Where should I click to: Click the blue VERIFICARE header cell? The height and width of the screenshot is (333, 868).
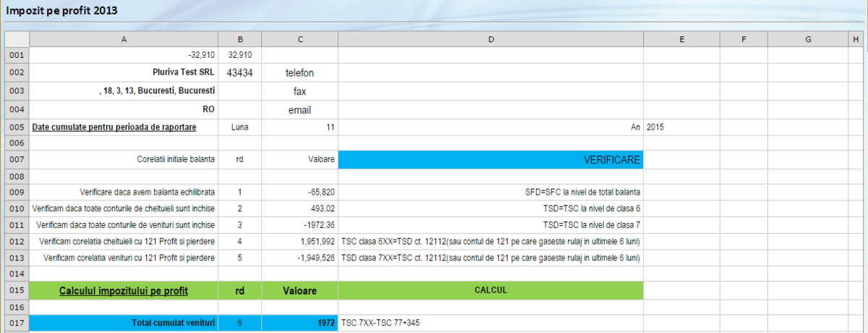coord(490,160)
